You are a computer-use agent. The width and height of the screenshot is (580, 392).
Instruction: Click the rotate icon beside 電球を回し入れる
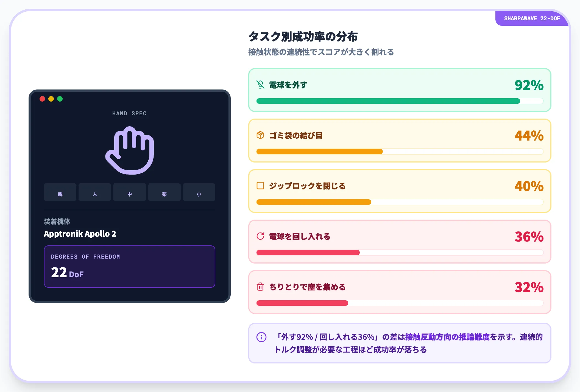[x=260, y=236]
